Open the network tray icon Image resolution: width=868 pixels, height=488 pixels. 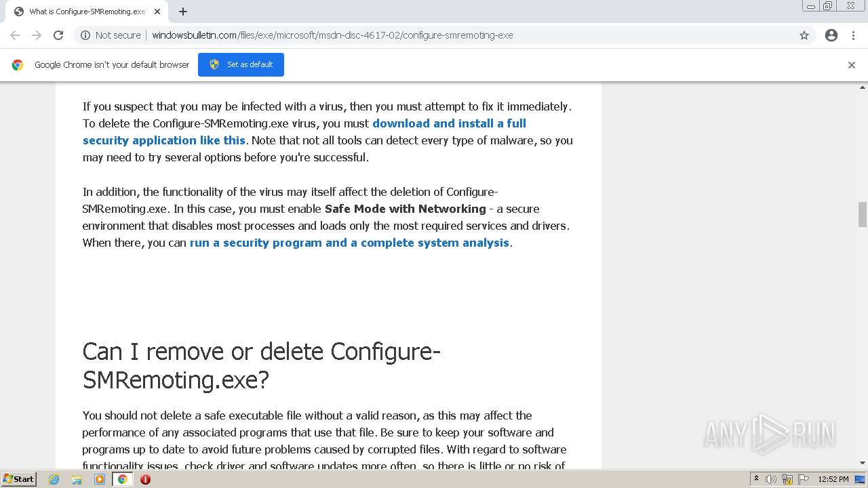787,479
